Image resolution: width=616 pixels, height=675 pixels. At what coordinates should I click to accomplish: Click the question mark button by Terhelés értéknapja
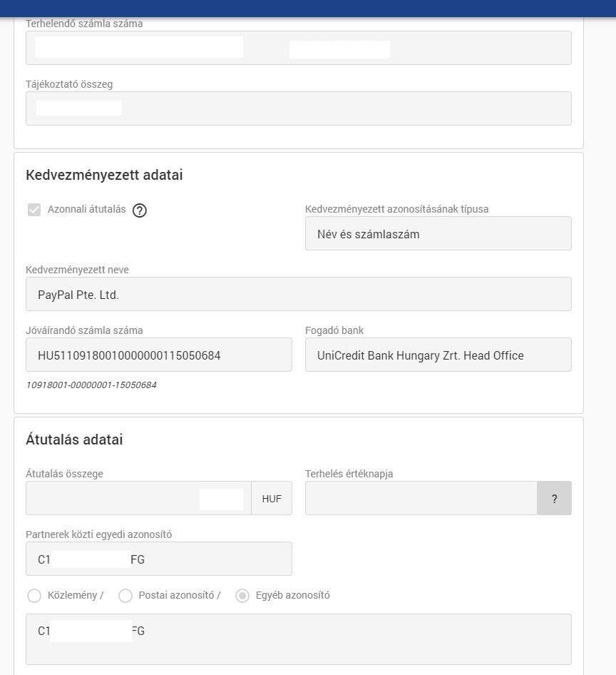click(x=554, y=499)
